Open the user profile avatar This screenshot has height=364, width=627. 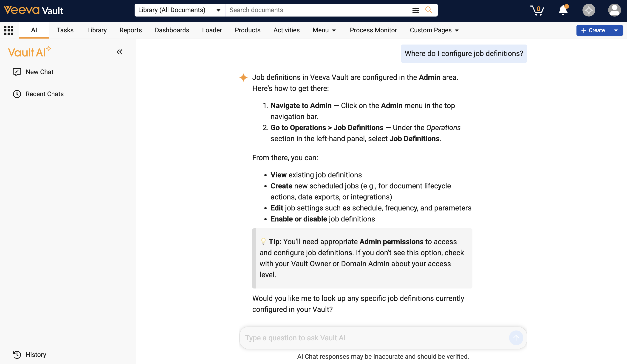pos(614,10)
